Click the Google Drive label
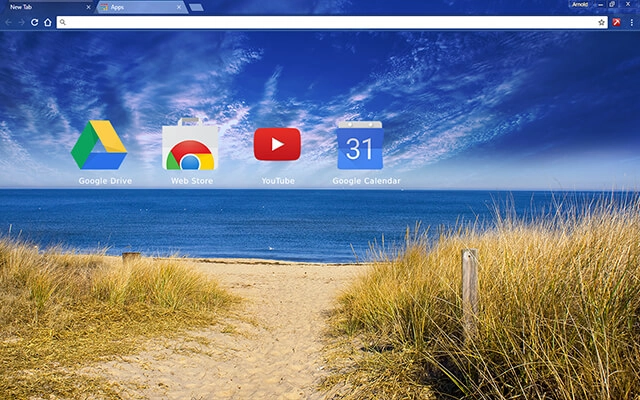The height and width of the screenshot is (400, 640). (x=105, y=181)
